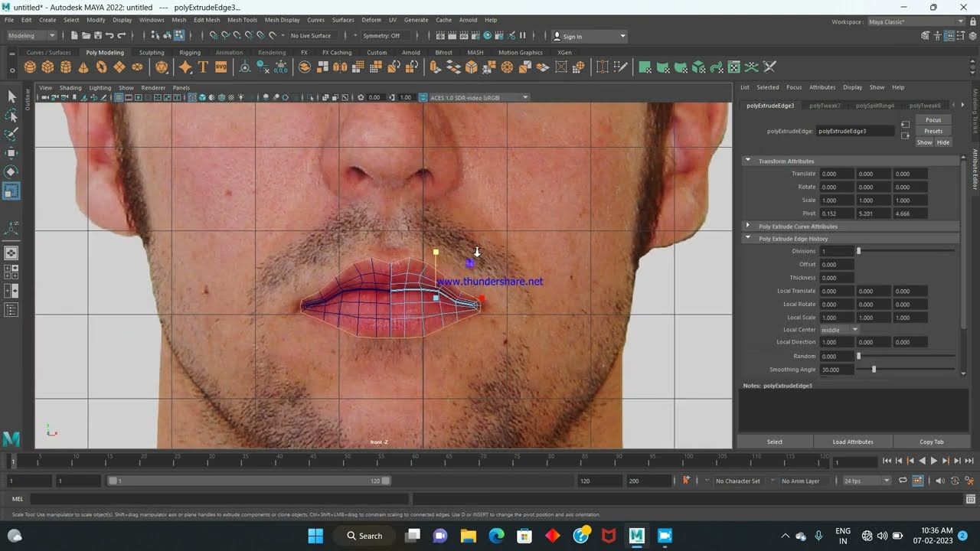Select the Lasso tool in the toolbox
980x551 pixels.
point(11,116)
